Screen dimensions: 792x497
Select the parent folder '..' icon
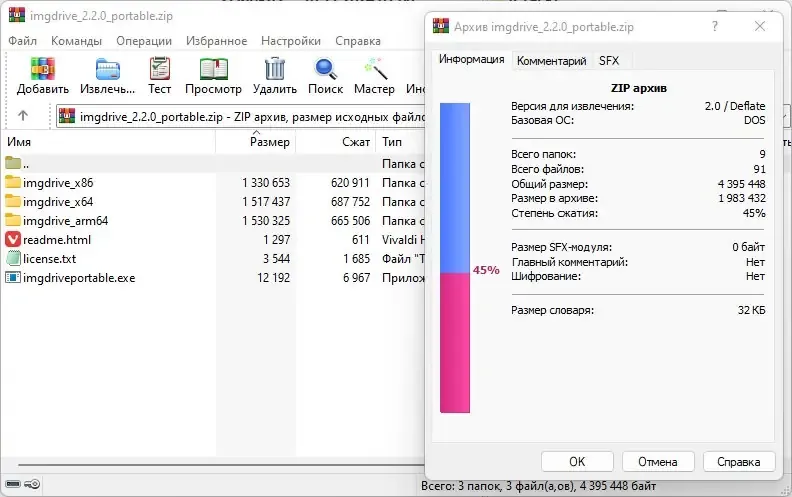13,163
